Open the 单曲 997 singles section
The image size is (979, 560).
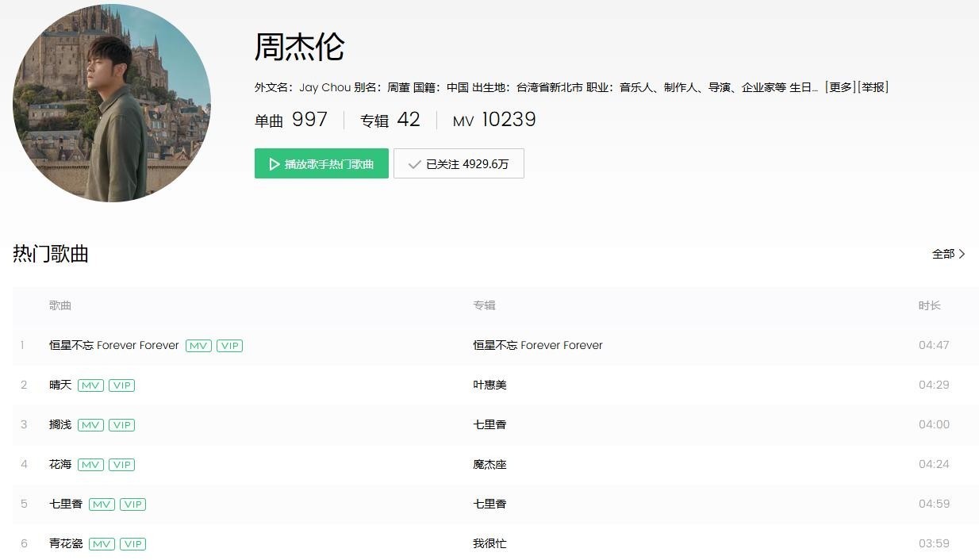coord(290,120)
